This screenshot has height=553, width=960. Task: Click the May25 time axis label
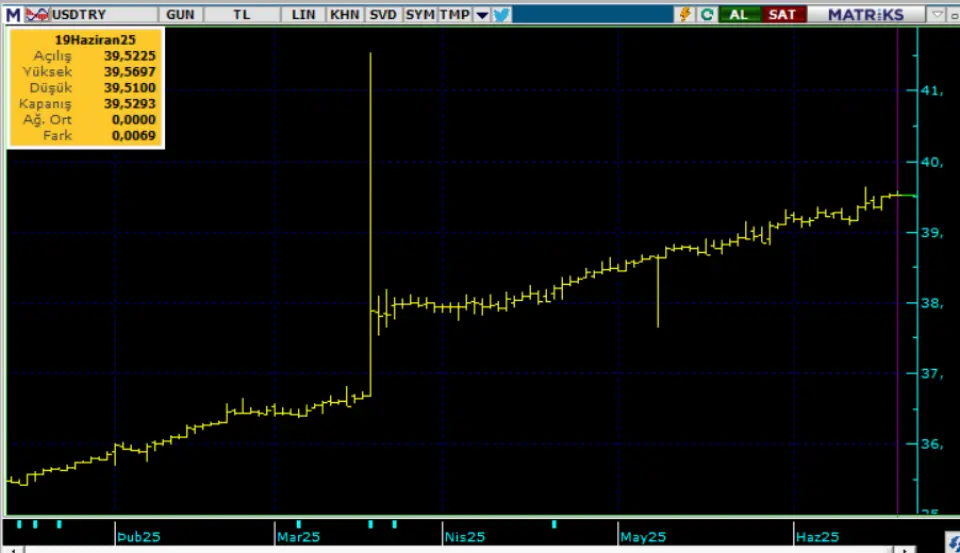coord(643,537)
